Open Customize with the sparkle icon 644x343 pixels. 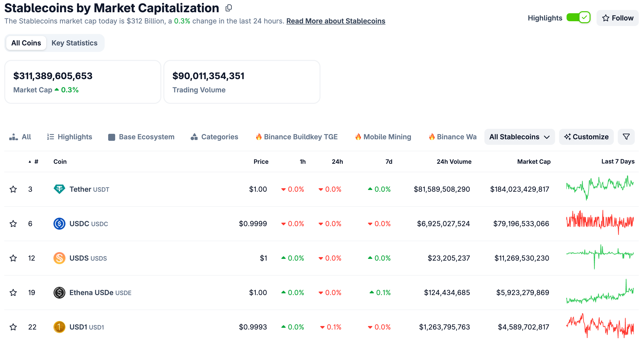pos(586,137)
